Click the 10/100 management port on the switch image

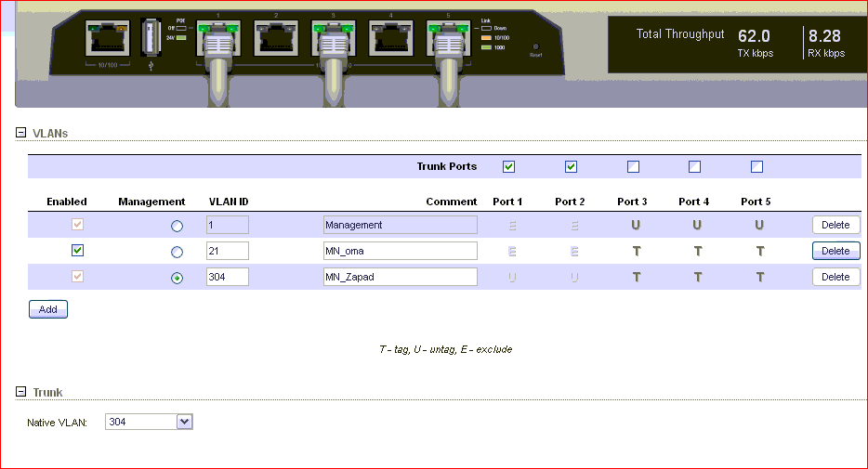tap(108, 41)
